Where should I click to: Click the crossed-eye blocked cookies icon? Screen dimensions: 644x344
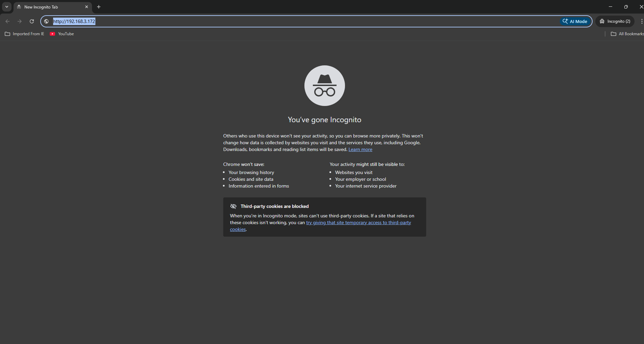233,206
